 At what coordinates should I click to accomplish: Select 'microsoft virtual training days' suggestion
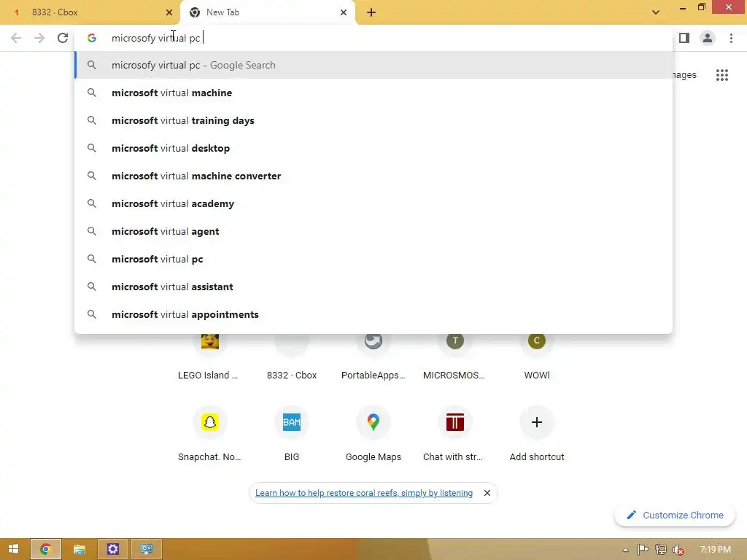pyautogui.click(x=374, y=120)
